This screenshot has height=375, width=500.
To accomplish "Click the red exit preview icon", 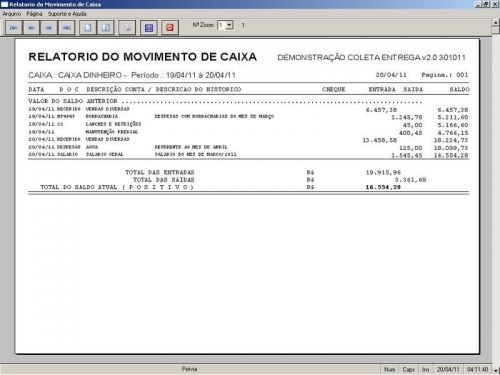I will (x=170, y=28).
